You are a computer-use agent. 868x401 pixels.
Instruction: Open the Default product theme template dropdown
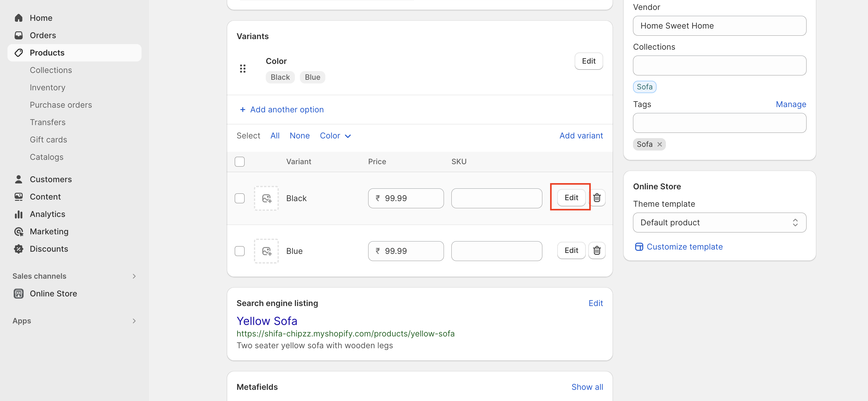719,223
